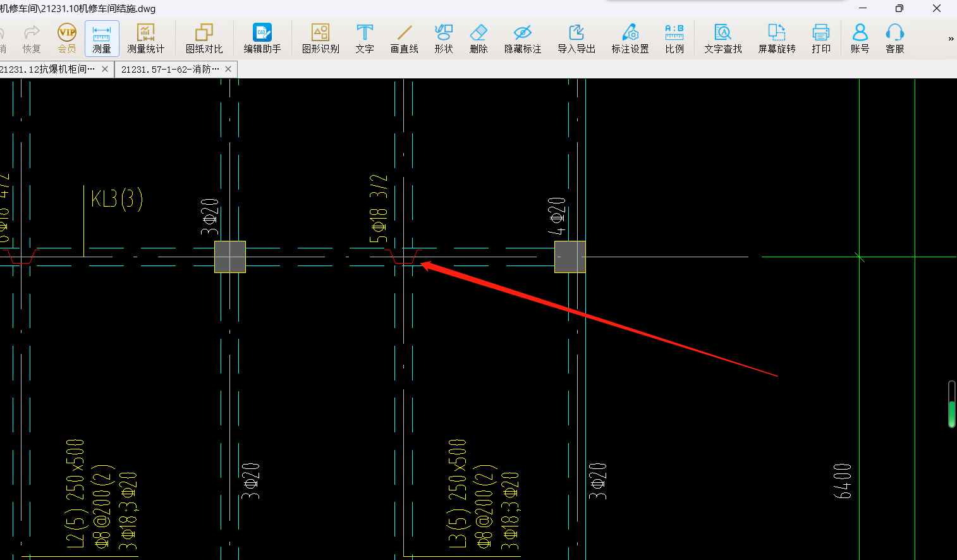Viewport: 957px width, 560px height.
Task: Click 屏幕旋转 screen rotate
Action: click(x=777, y=39)
